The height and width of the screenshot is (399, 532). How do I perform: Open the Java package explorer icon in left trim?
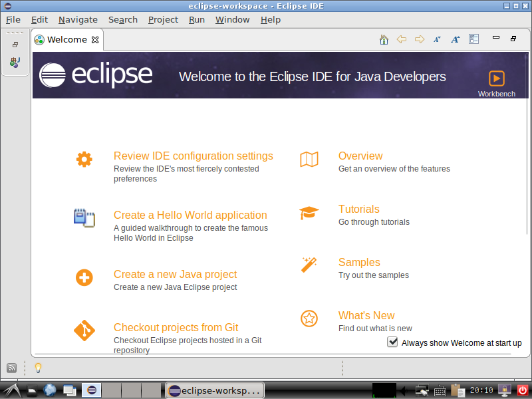point(15,62)
